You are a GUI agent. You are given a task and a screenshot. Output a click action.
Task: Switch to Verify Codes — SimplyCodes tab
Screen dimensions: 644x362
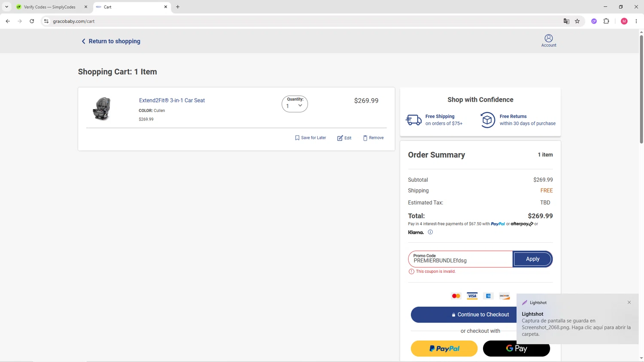coord(51,7)
